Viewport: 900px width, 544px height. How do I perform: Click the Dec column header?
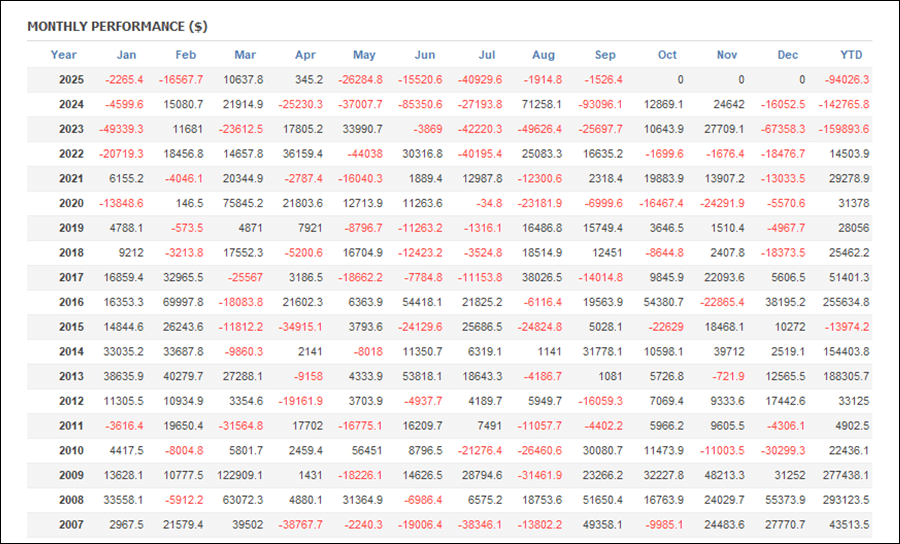coord(788,55)
